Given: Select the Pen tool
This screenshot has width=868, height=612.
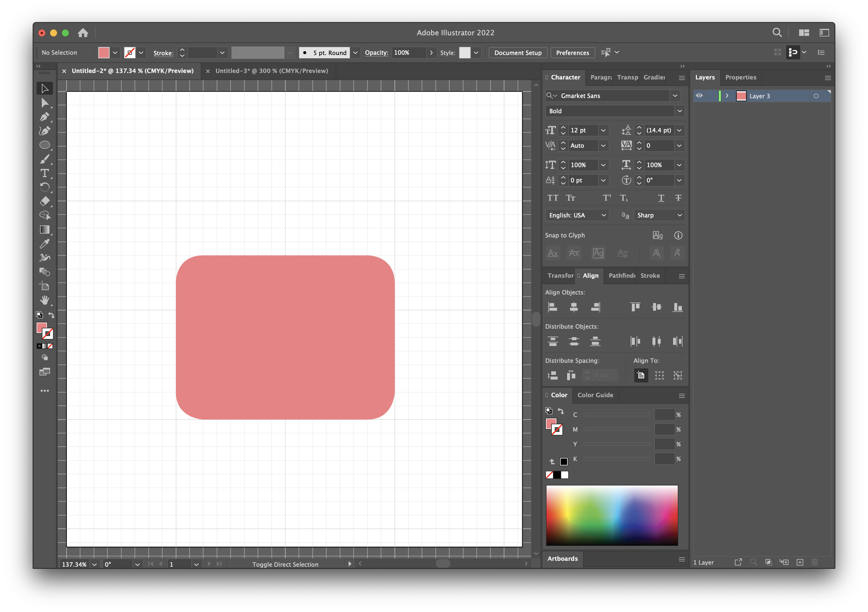Looking at the screenshot, I should click(45, 117).
